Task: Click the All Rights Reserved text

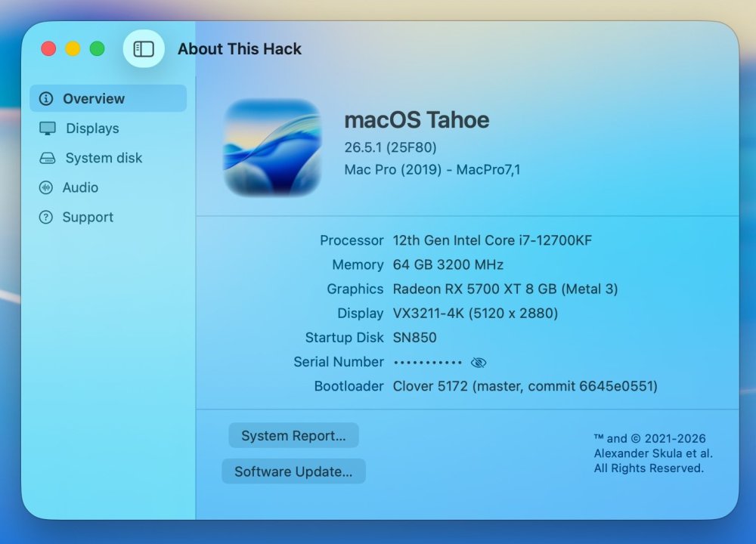Action: coord(649,468)
